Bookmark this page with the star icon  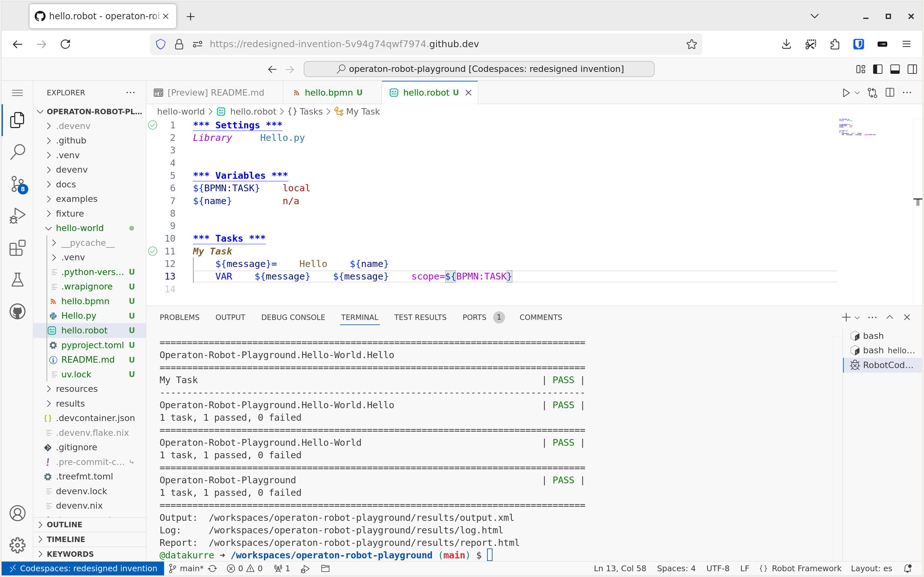pyautogui.click(x=691, y=44)
